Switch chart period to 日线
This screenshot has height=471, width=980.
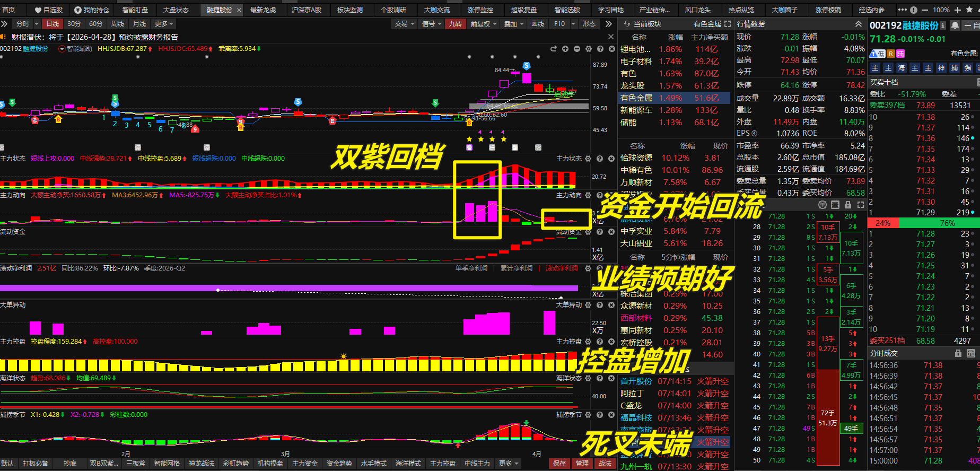52,24
